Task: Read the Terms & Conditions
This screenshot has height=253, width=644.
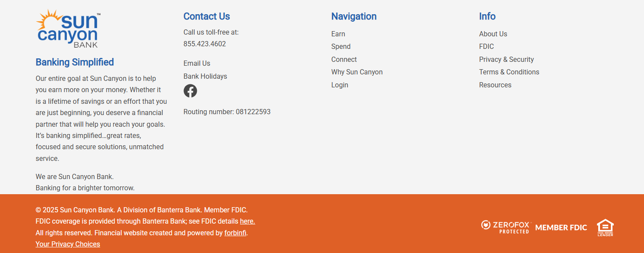Action: click(x=509, y=72)
